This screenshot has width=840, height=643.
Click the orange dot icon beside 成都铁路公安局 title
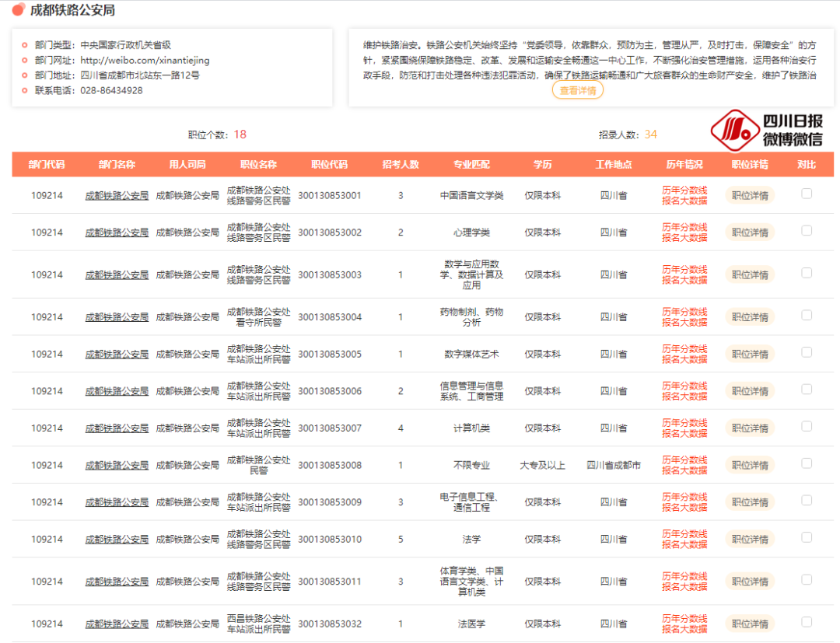[x=18, y=10]
